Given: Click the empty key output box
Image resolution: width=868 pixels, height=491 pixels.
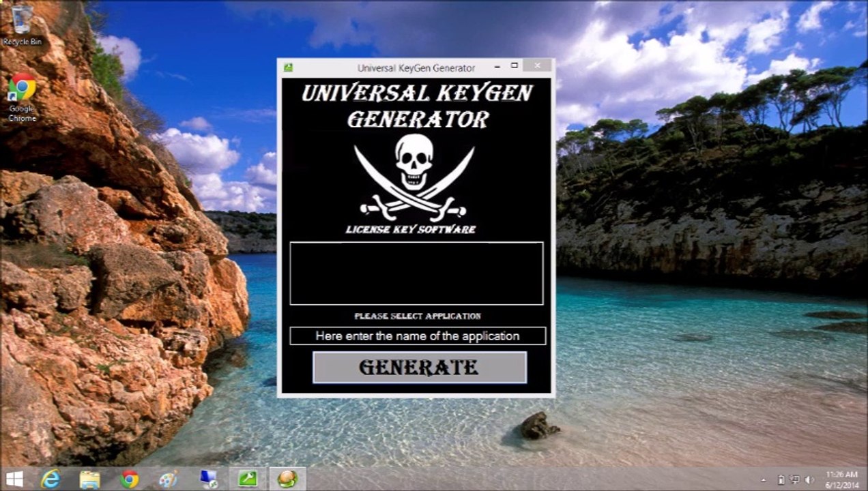Looking at the screenshot, I should [x=416, y=273].
